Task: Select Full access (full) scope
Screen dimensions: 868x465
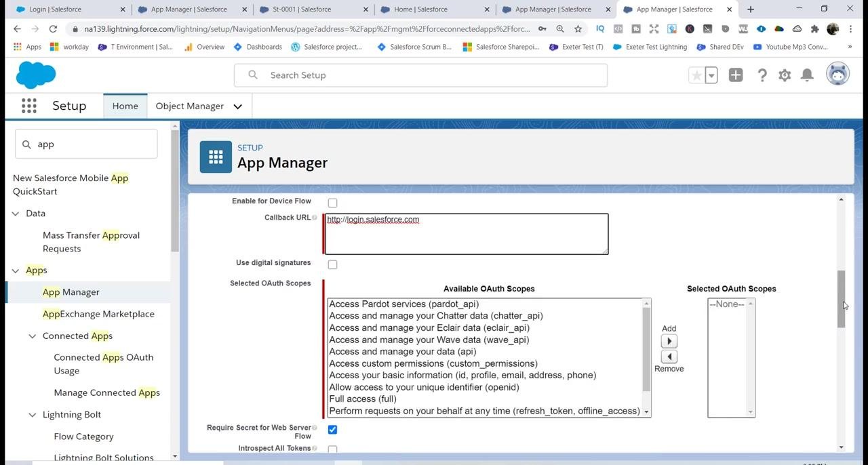Action: 363,399
